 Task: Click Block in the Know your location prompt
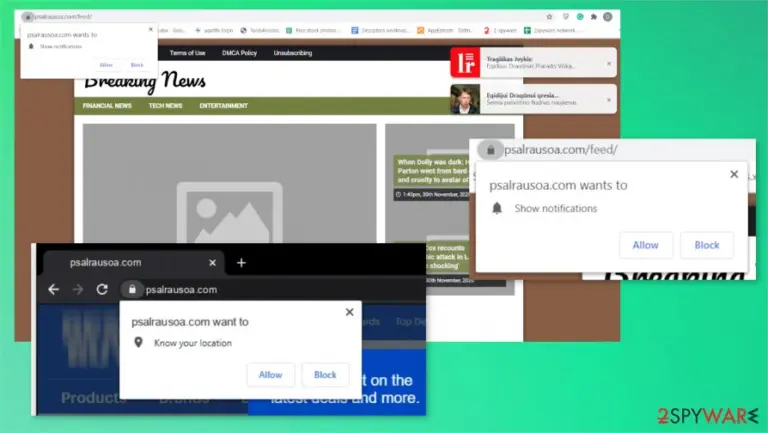[x=325, y=375]
